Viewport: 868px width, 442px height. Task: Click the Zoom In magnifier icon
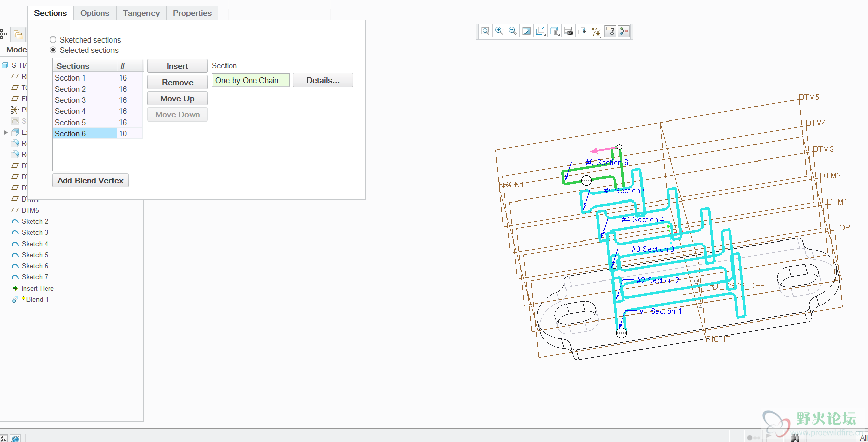point(499,31)
